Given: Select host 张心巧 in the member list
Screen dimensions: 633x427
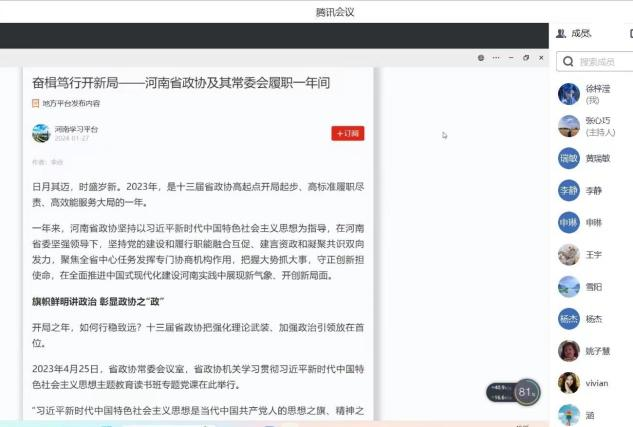Looking at the screenshot, I should pyautogui.click(x=596, y=126).
